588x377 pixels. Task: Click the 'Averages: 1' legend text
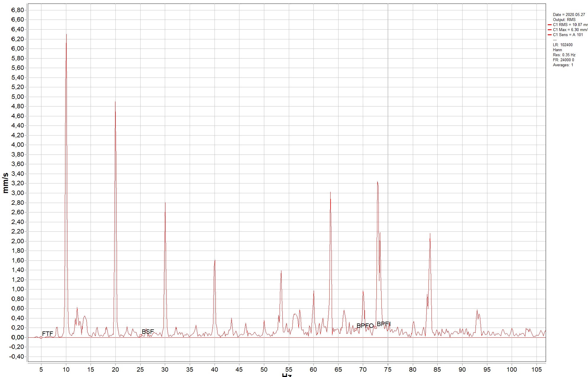click(x=563, y=65)
